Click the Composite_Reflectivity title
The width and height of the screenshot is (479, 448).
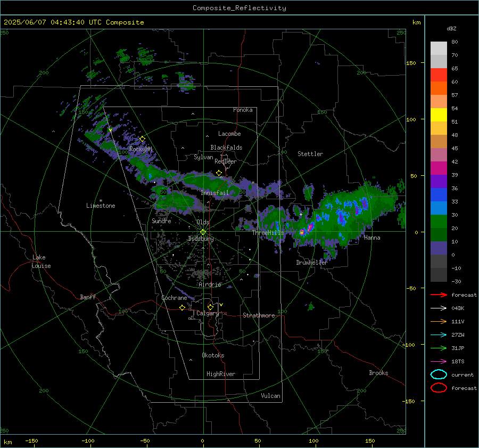pos(240,8)
